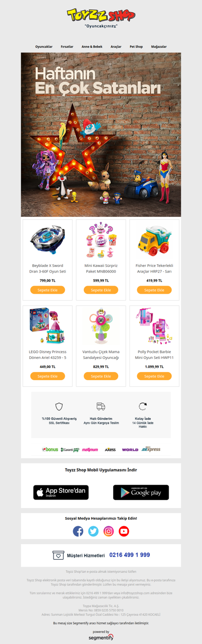The height and width of the screenshot is (644, 202).
Task: Go to the Mağazalar menu item
Action: (159, 47)
